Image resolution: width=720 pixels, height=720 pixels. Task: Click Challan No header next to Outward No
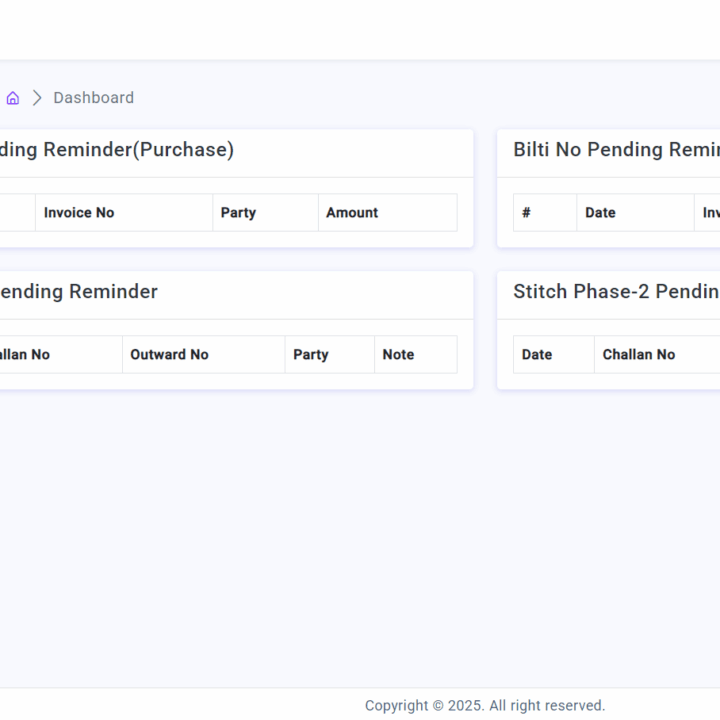click(25, 355)
